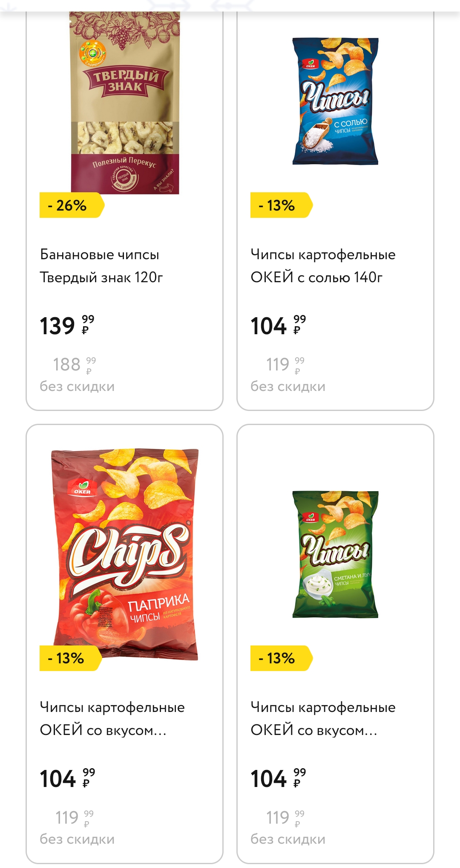460x868 pixels.
Task: Tap the 139.99 ₽ banana chips price
Action: tap(67, 326)
